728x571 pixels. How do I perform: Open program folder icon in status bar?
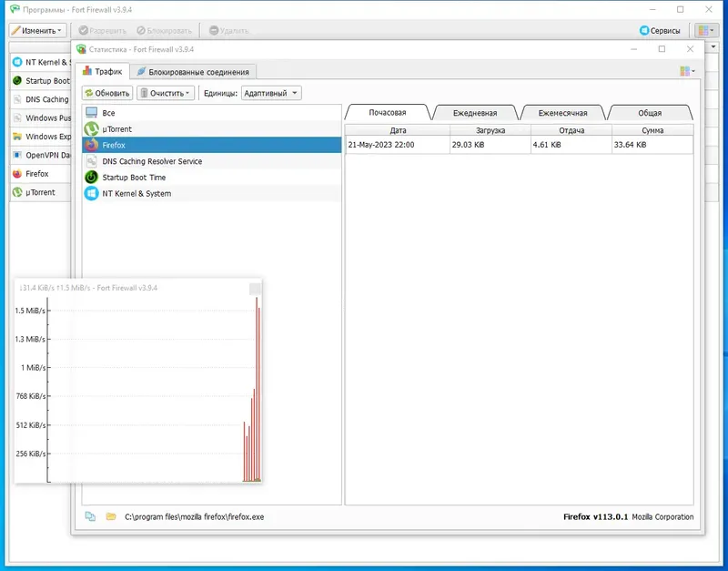click(x=110, y=516)
